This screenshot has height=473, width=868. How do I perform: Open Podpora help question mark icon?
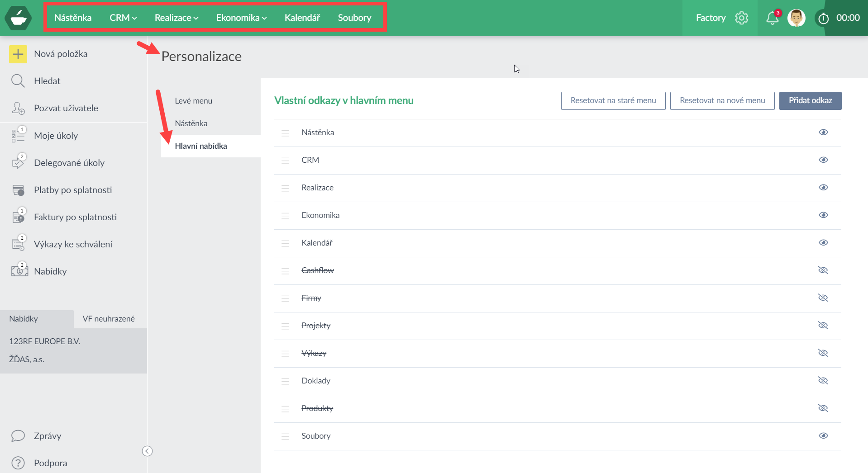tap(18, 463)
